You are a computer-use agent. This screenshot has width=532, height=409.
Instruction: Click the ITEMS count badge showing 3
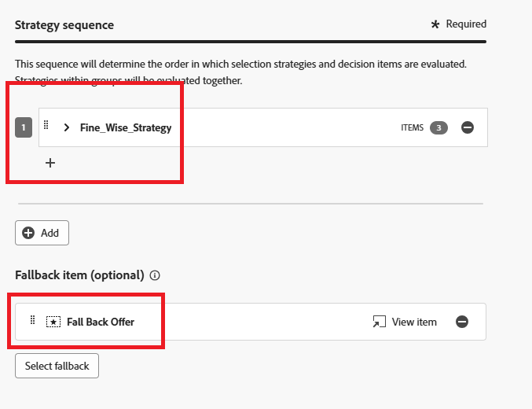click(438, 127)
